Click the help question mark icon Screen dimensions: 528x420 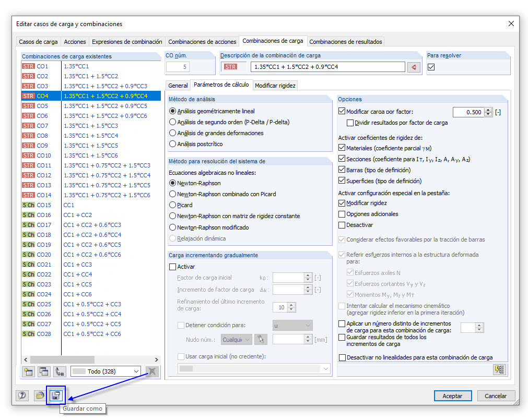pos(21,395)
